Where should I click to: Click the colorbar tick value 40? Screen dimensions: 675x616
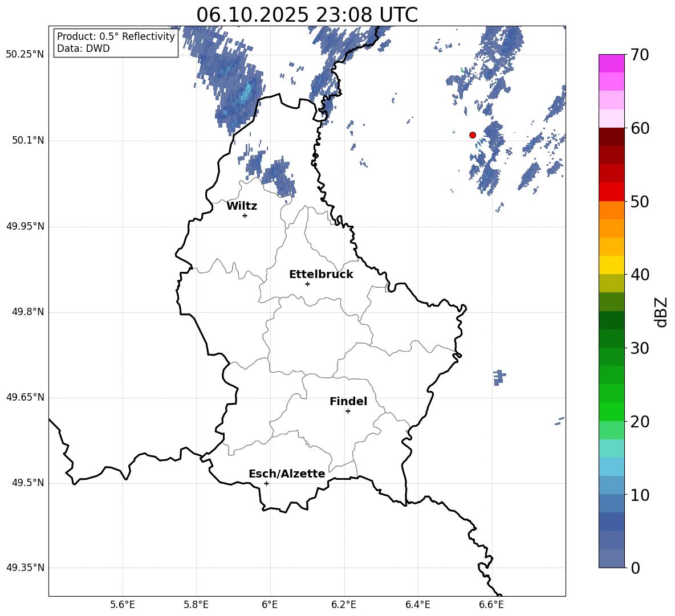pyautogui.click(x=640, y=275)
